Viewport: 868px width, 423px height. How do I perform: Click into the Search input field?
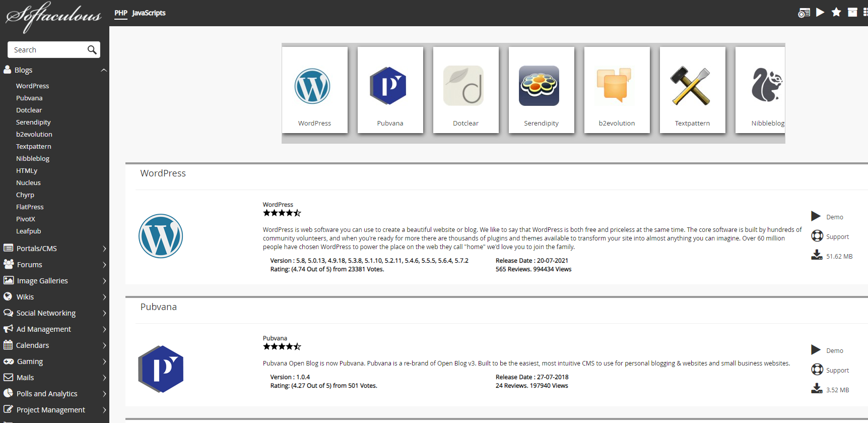click(46, 50)
